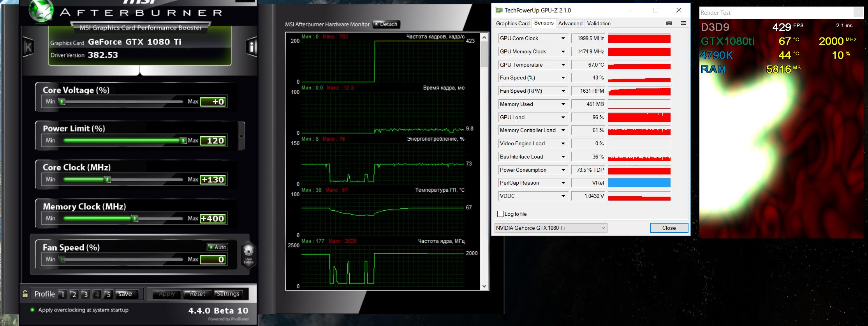Open the Bus Interface Load sensor dropdown
The image size is (868, 326).
[563, 157]
